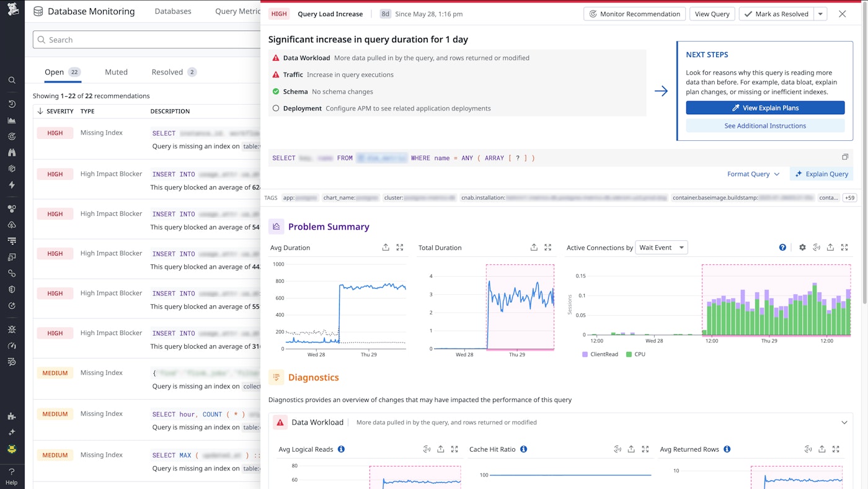The width and height of the screenshot is (868, 489).
Task: Open the puzzle piece integrations icon in the sidebar
Action: (12, 416)
